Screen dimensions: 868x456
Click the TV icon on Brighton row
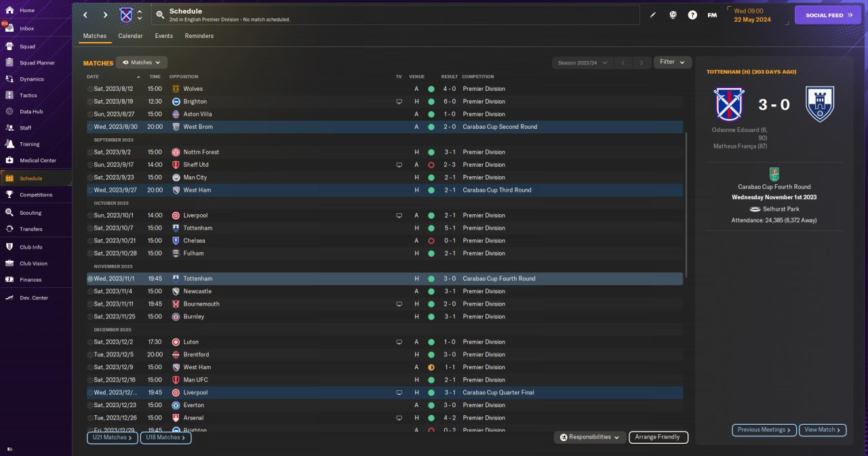(399, 102)
